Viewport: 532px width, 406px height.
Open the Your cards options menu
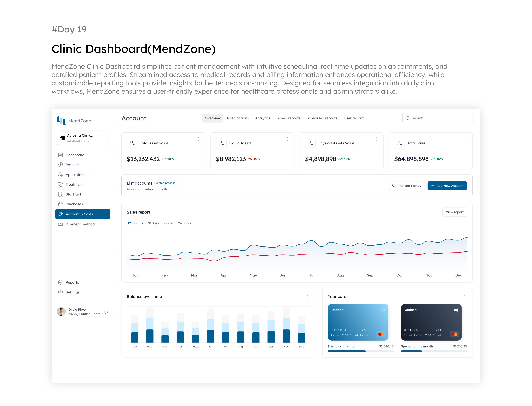(x=465, y=296)
